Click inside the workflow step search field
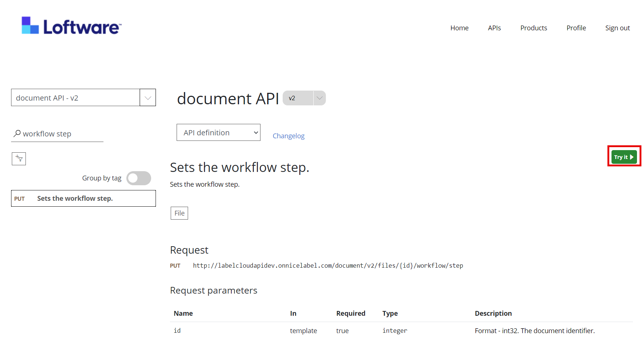This screenshot has height=342, width=644. coord(59,133)
